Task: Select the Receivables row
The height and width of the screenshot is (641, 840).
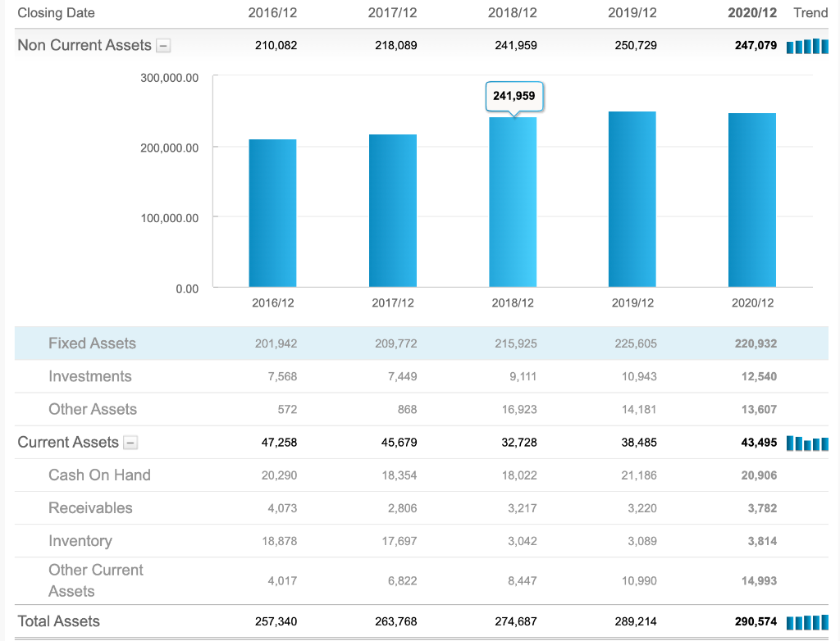Action: pyautogui.click(x=90, y=508)
